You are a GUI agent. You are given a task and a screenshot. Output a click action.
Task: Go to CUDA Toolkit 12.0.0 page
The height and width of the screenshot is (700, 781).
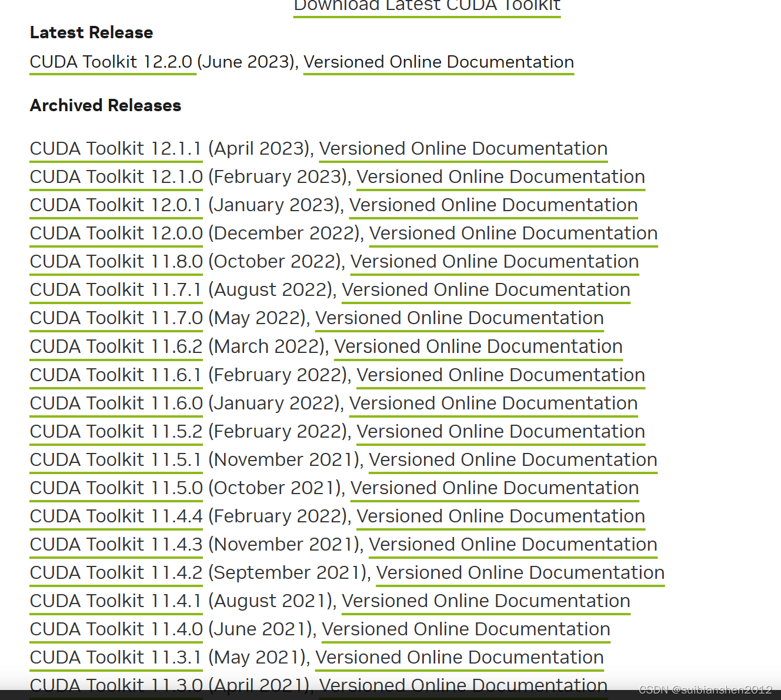point(116,233)
